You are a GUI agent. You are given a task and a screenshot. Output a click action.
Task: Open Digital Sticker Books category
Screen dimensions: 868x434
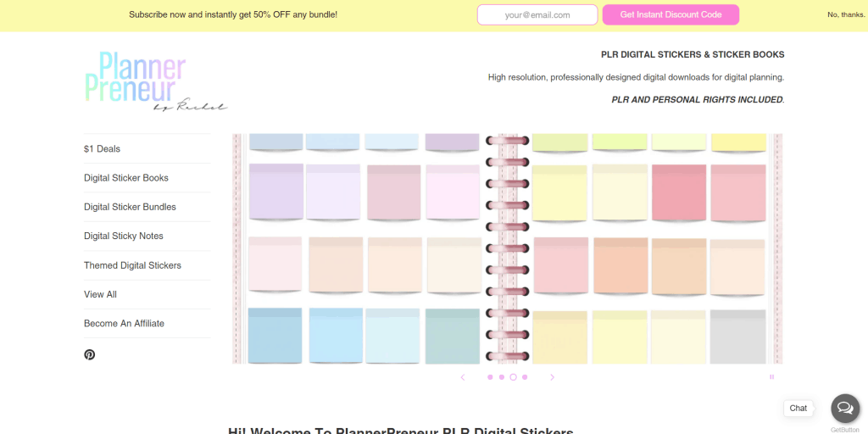[126, 178]
